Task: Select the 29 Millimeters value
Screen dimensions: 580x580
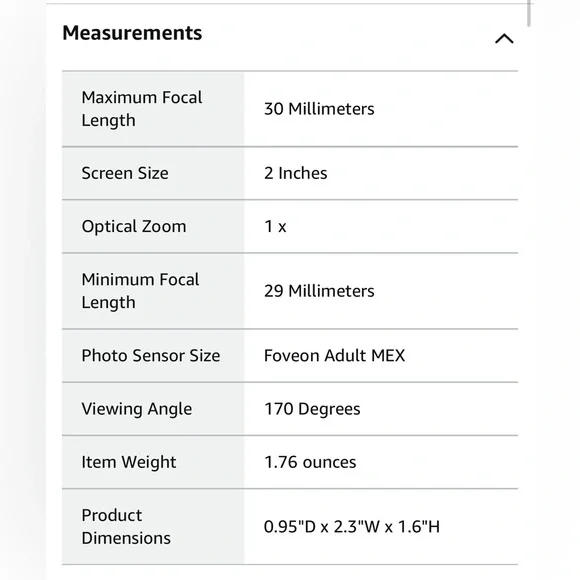Action: point(319,291)
